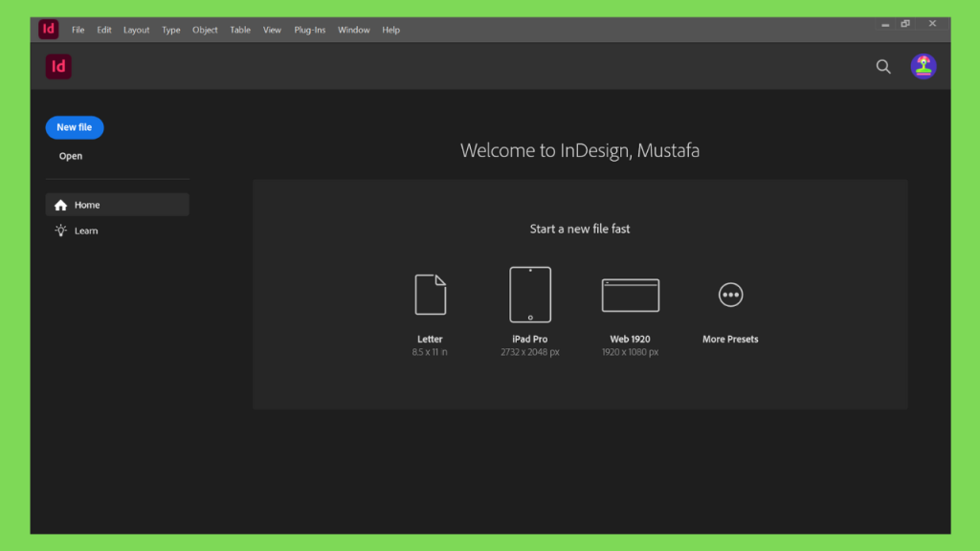Open the Layout menu

click(136, 30)
